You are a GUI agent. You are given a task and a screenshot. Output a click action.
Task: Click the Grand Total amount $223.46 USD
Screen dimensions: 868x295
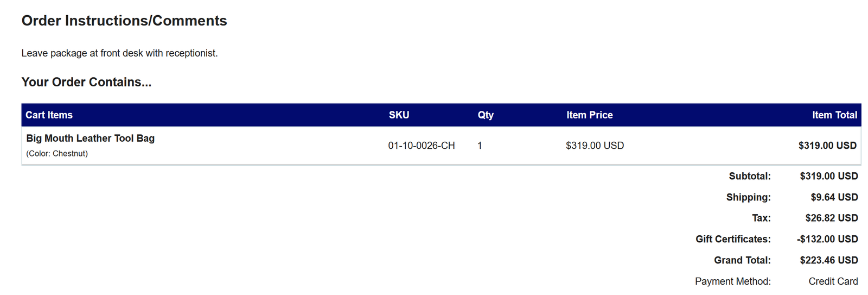[x=828, y=260]
